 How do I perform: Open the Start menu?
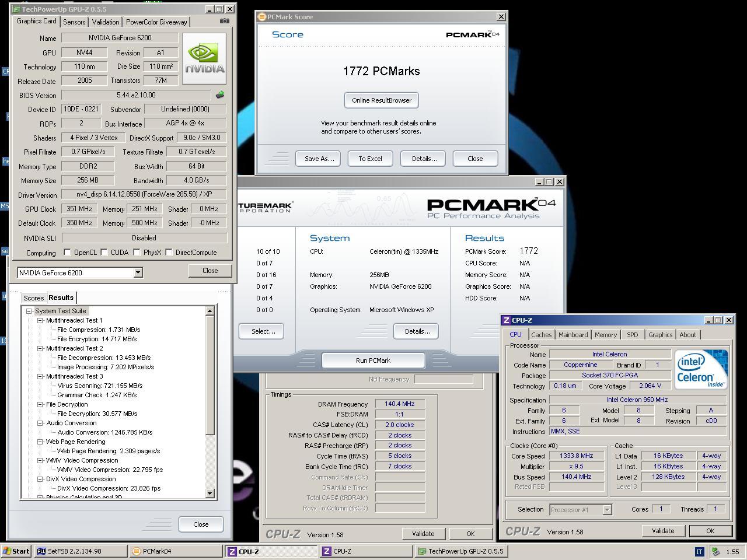click(16, 551)
